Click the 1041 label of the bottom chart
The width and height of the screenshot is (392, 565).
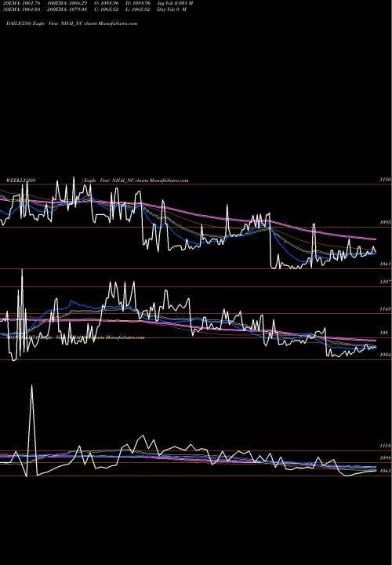pyautogui.click(x=385, y=471)
